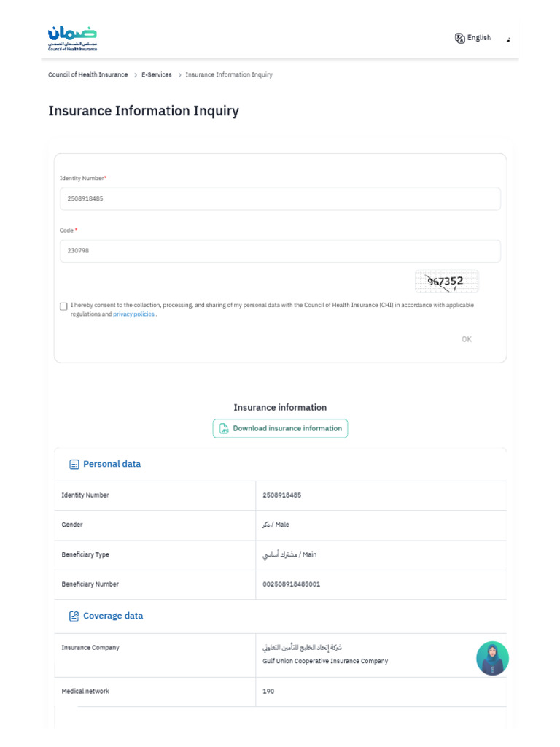
Task: Check the personal data consent checkbox
Action: 63,306
